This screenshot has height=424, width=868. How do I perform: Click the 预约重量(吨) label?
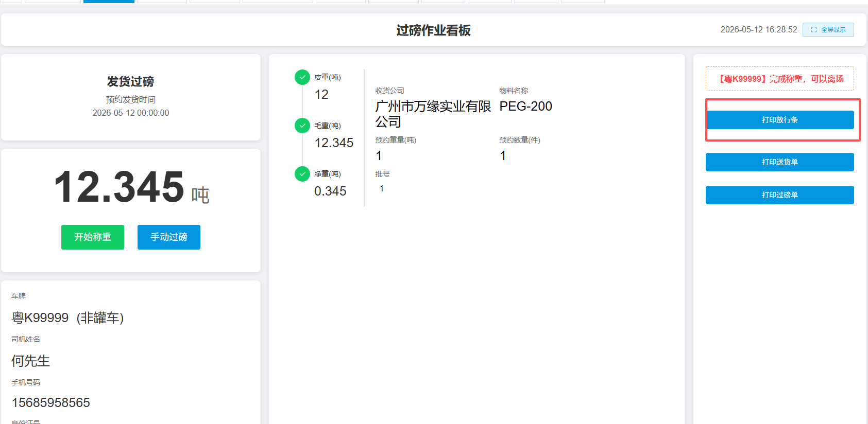click(x=396, y=140)
